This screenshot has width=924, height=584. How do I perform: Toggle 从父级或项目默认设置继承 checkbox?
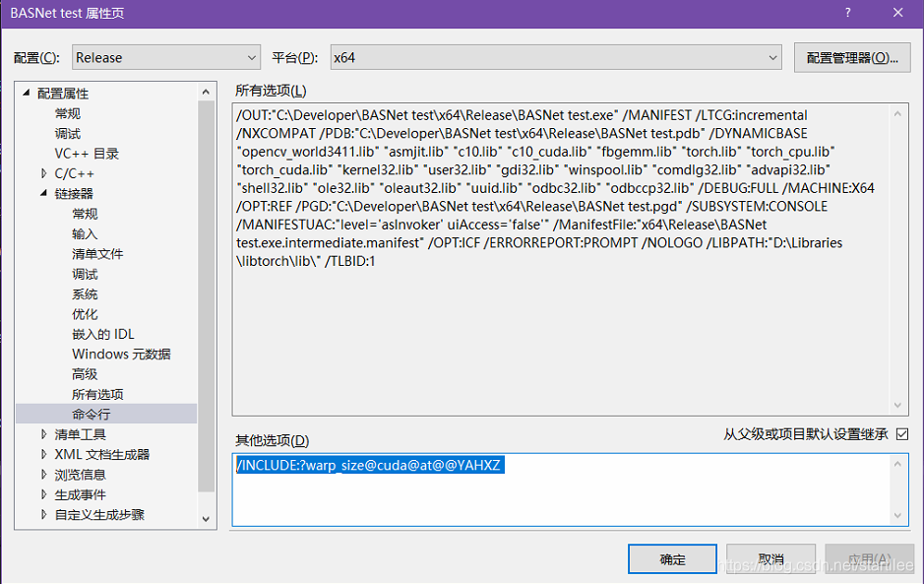pos(902,434)
